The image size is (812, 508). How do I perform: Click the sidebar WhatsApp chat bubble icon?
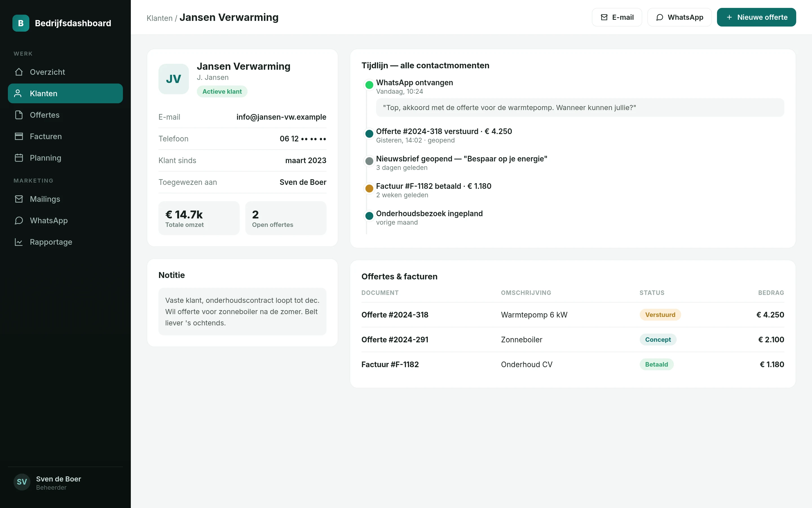(x=19, y=220)
